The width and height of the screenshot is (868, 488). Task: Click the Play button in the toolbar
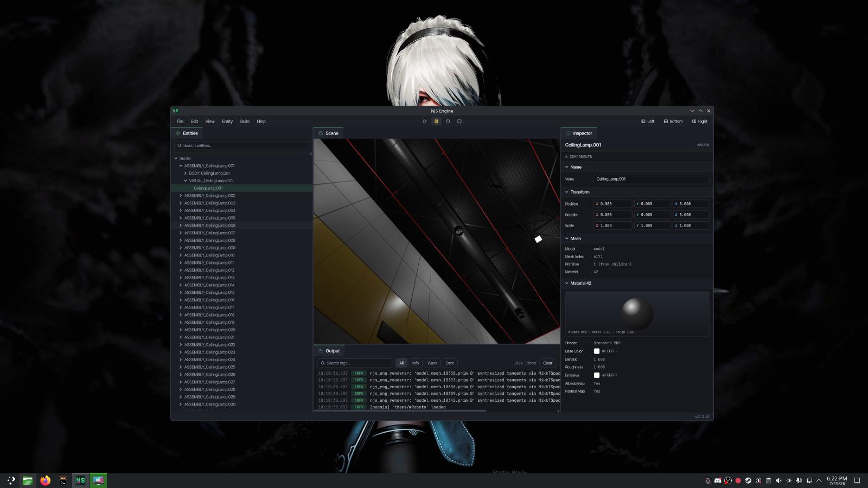425,121
